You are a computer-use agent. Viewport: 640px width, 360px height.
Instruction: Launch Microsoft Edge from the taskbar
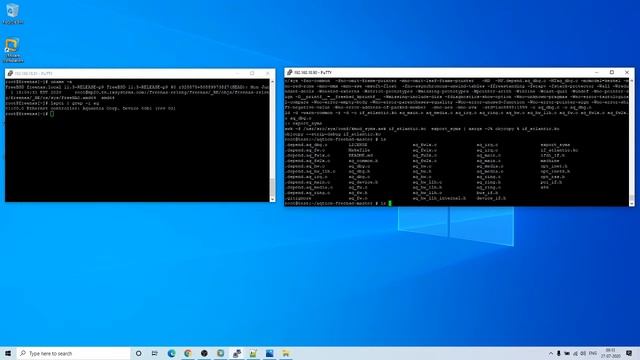tap(171, 353)
